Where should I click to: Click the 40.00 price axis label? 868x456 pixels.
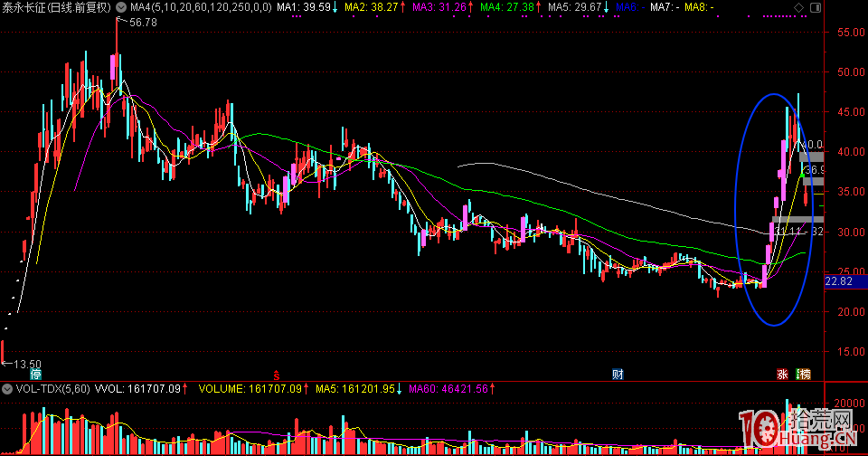point(851,152)
